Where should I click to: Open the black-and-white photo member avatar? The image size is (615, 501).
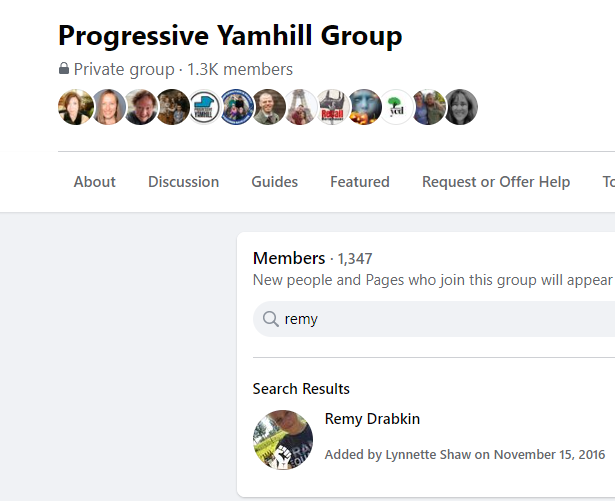tap(461, 107)
